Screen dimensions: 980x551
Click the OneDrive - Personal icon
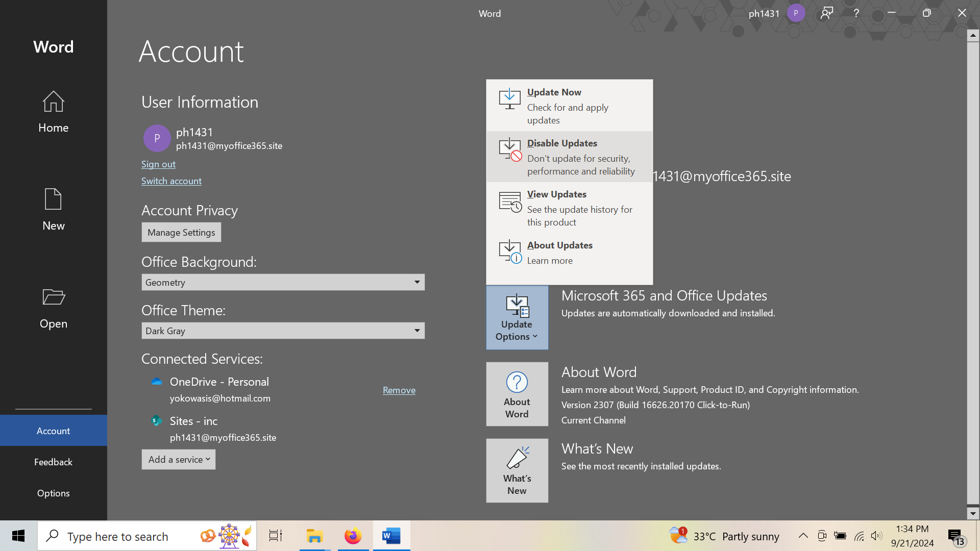[x=157, y=382]
